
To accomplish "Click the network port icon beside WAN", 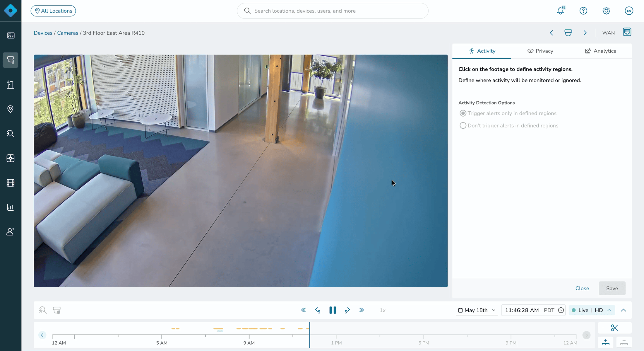I will (627, 32).
